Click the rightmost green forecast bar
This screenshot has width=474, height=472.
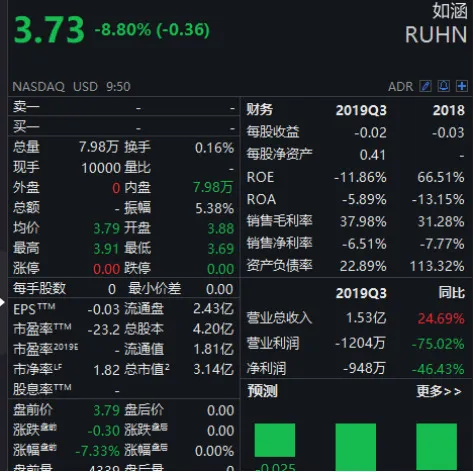coord(436,447)
